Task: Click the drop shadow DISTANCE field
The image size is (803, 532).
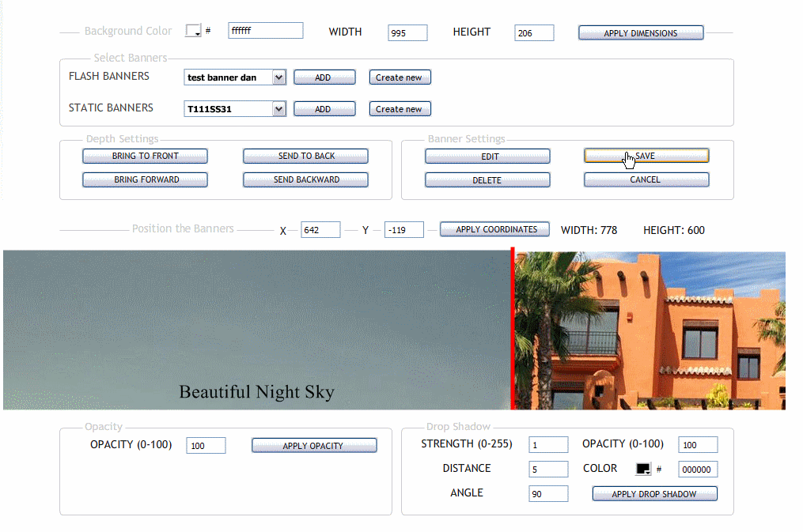Action: (x=548, y=469)
